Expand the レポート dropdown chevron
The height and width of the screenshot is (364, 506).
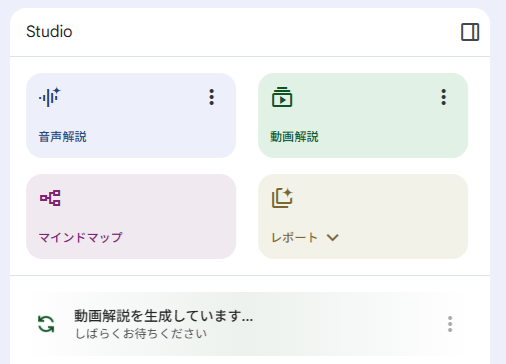(x=332, y=238)
